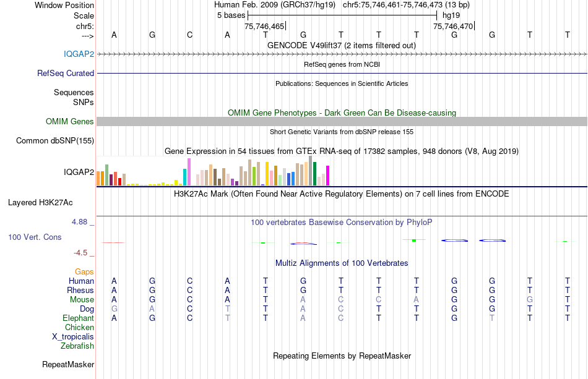This screenshot has height=379, width=588.
Task: Open the RepeatMasker track label
Action: click(68, 364)
